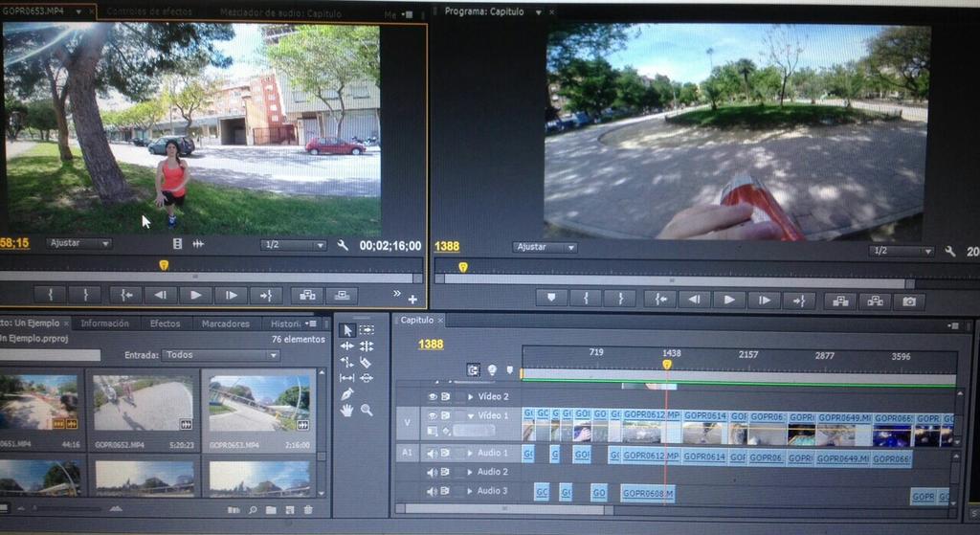Select the GOPR0653.MP4 thumbnail
Screen dimensions: 980x535
259,404
